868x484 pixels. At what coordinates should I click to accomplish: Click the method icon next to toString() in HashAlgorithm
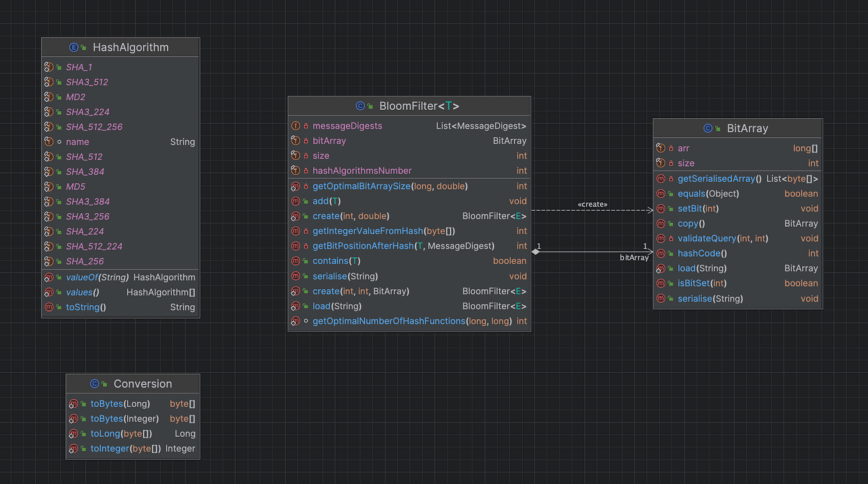49,306
